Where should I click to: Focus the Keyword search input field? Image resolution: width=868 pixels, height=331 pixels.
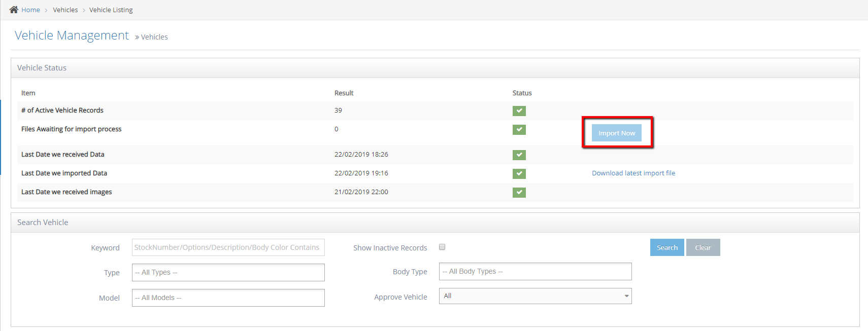(228, 247)
